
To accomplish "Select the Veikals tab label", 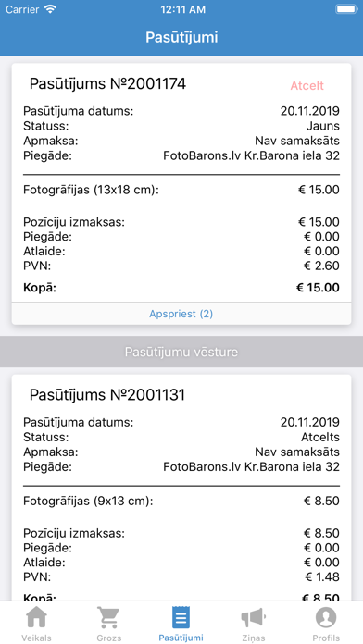I will [x=37, y=638].
